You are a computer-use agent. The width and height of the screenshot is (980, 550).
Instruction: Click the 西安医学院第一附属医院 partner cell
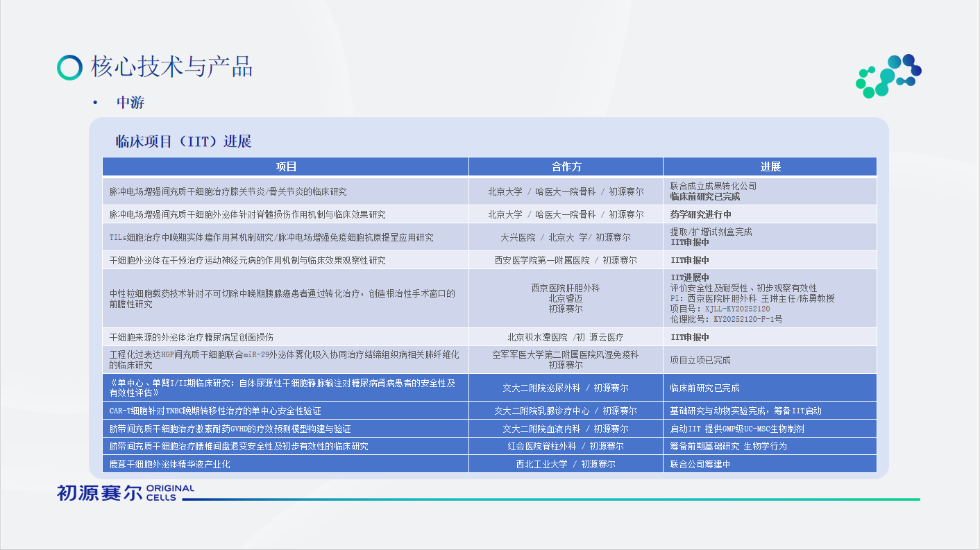566,260
